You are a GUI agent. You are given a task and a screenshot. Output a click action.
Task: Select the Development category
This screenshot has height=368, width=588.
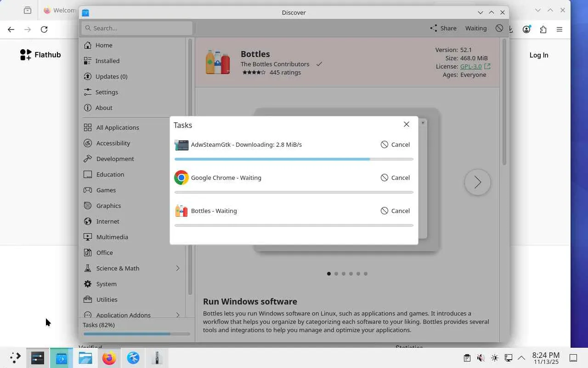132,159
